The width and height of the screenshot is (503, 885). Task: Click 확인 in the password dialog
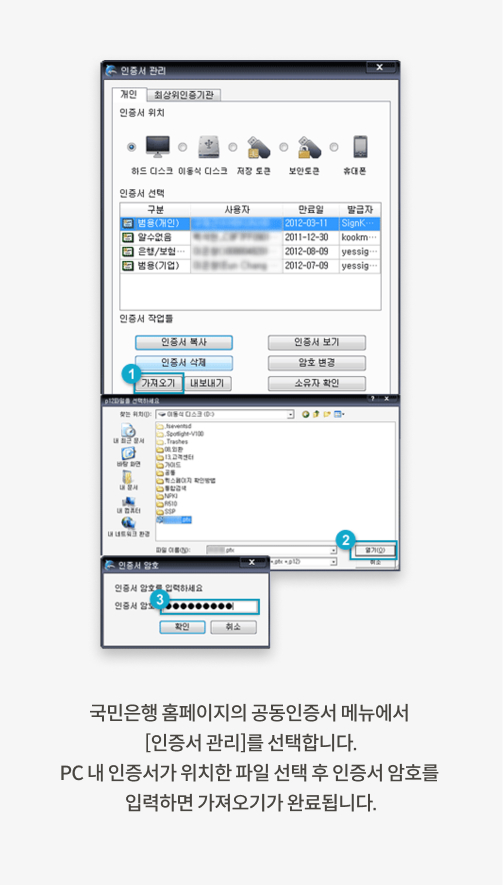click(x=182, y=627)
